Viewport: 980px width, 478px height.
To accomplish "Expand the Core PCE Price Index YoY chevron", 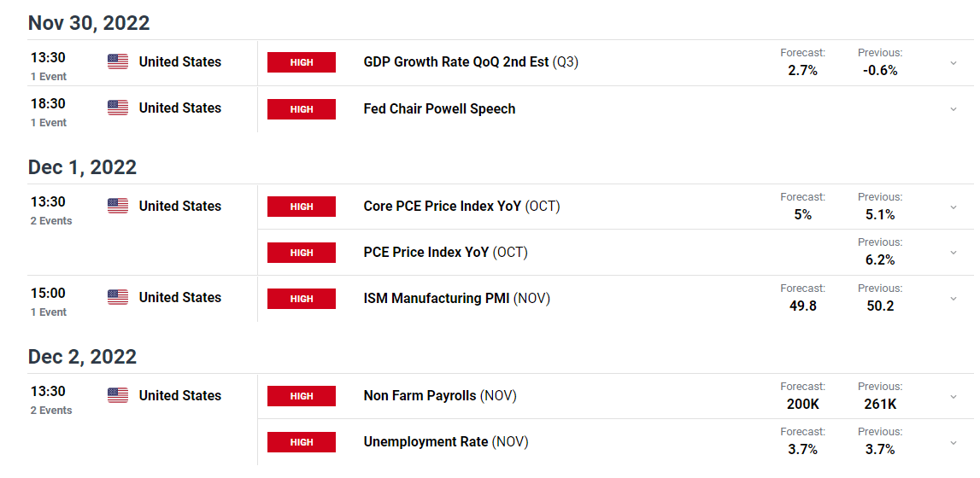I will [x=954, y=207].
